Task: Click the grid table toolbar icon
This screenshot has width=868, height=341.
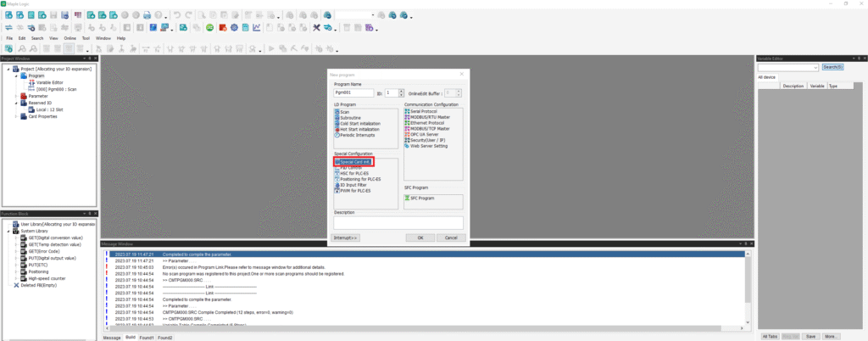Action: [x=77, y=15]
